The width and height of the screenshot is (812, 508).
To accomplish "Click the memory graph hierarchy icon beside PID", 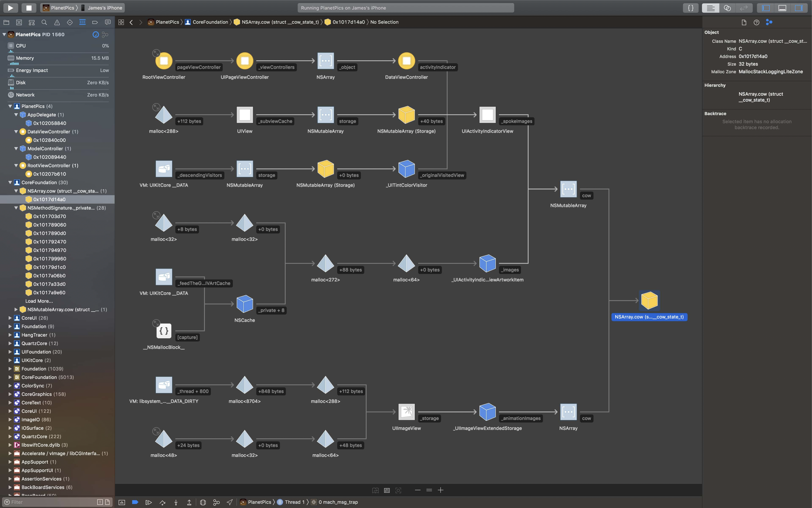I will (x=105, y=34).
